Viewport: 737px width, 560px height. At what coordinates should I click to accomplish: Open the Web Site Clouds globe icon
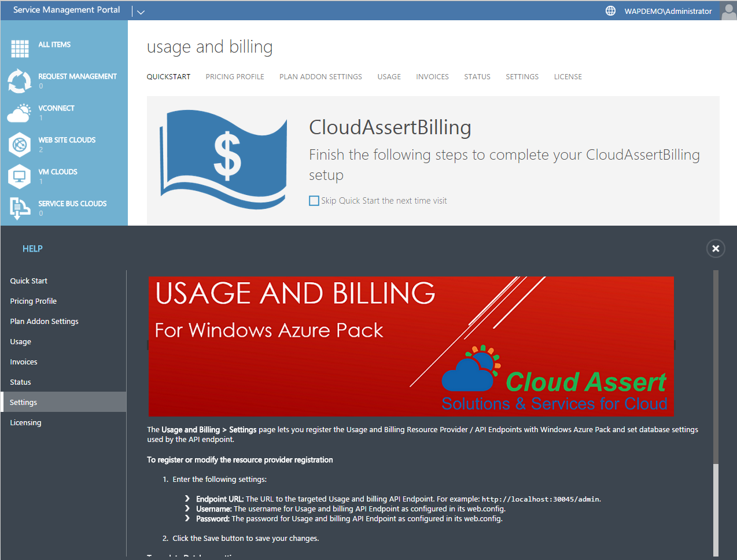coord(20,144)
